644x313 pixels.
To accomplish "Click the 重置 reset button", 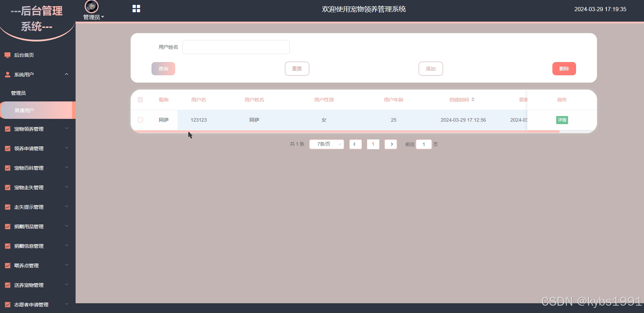I will coord(297,69).
